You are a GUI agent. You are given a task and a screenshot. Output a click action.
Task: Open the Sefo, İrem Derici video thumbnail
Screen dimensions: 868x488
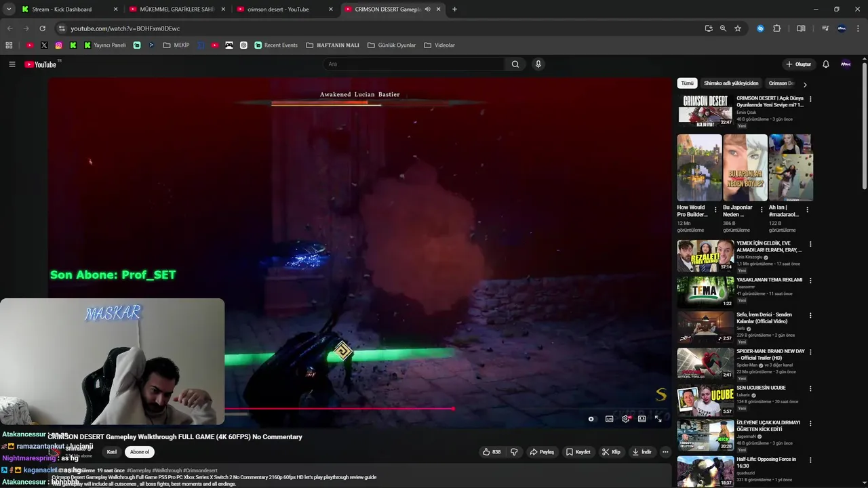705,327
